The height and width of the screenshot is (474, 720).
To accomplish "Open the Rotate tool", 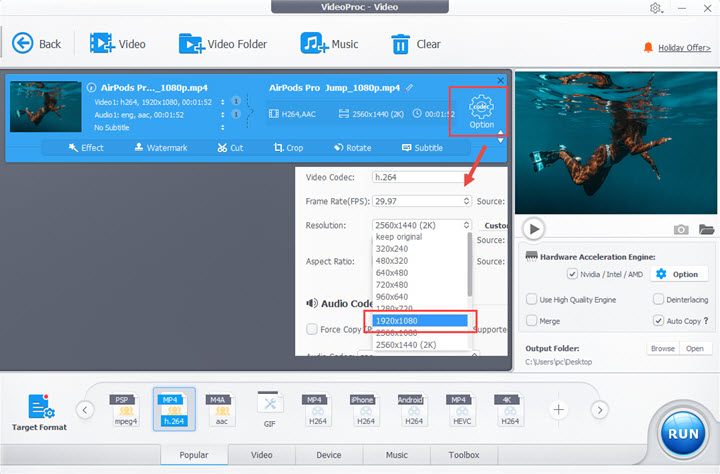I will tap(353, 148).
